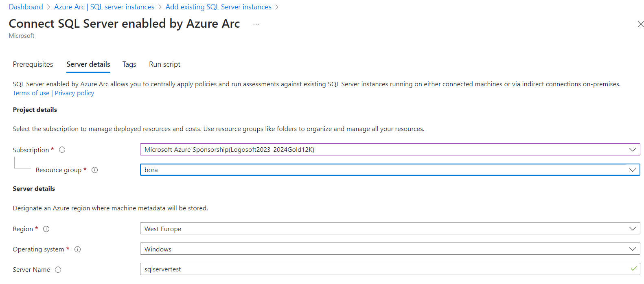Select the Server details tab

coord(88,64)
